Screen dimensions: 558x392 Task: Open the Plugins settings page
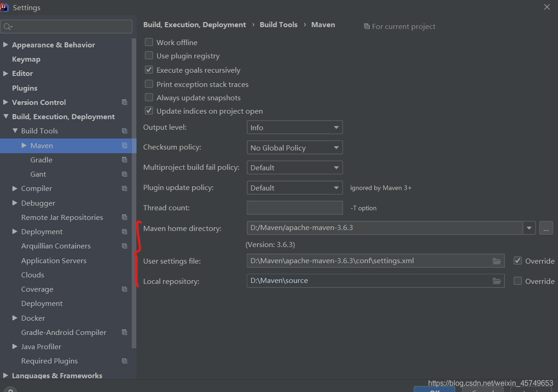tap(25, 88)
